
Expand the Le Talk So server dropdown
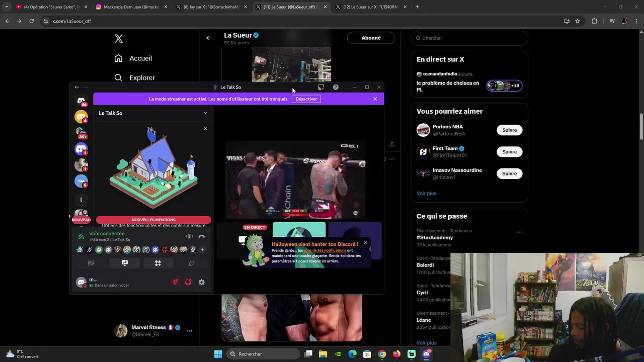tap(205, 113)
